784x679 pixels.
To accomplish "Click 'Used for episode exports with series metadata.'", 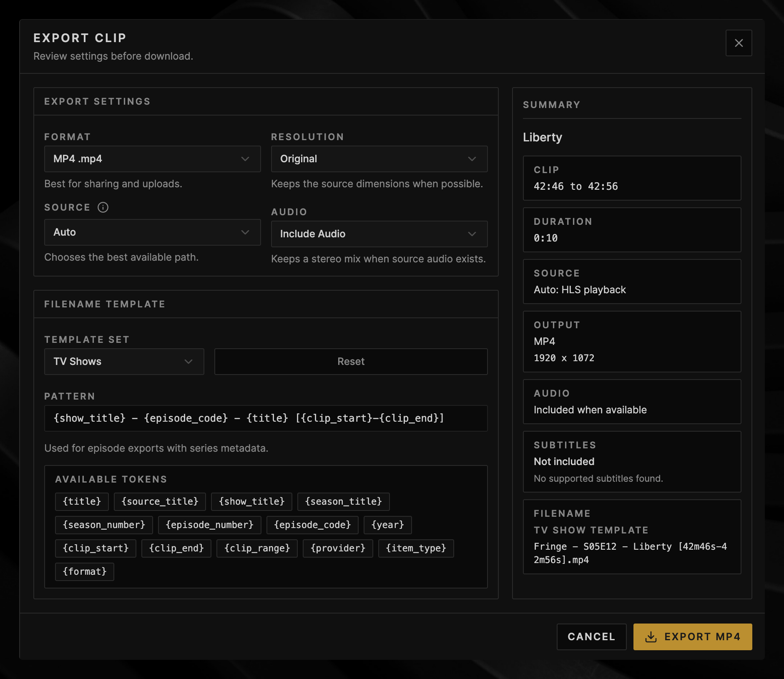I will point(156,448).
